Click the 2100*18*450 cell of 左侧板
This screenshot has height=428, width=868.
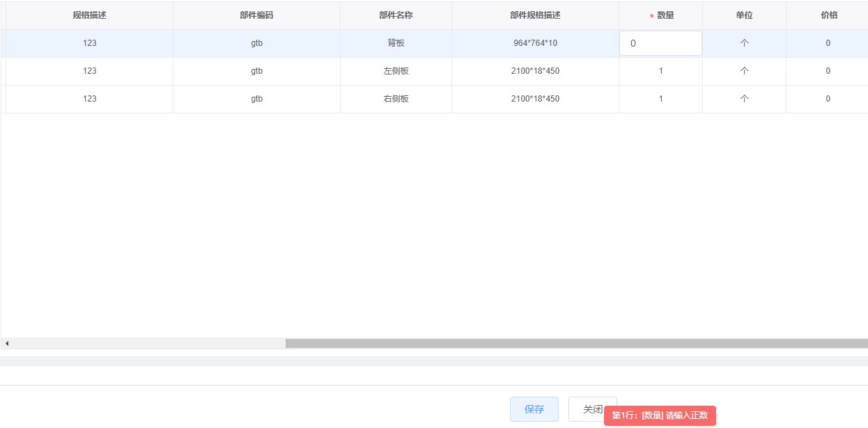coord(534,70)
